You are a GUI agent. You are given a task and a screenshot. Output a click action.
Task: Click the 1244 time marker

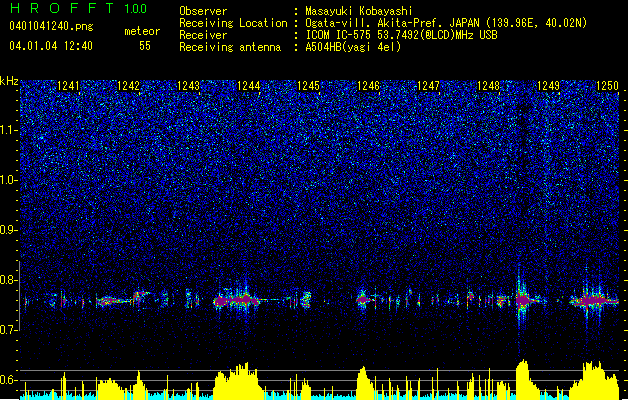[x=249, y=85]
